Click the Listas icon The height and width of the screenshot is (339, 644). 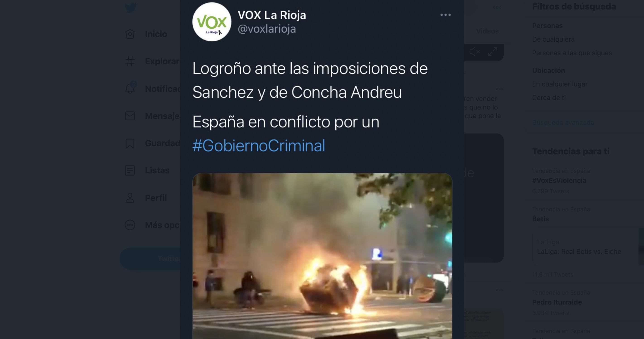click(x=130, y=170)
